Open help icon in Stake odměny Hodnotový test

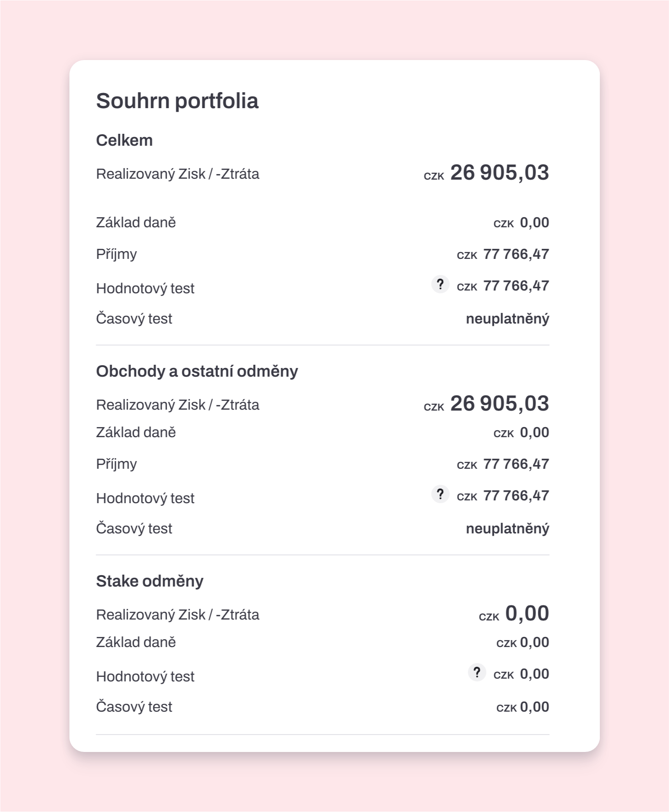477,673
